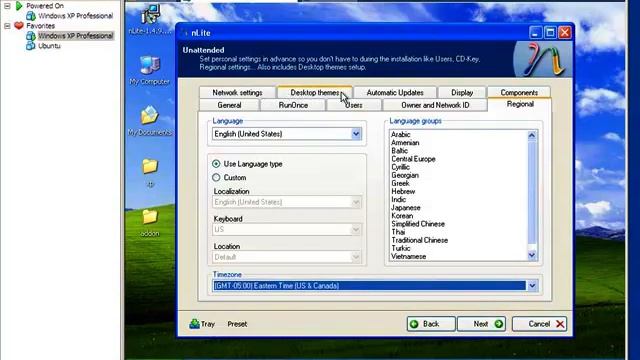Switch to the Users tab
Image resolution: width=640 pixels, height=360 pixels.
(x=353, y=105)
